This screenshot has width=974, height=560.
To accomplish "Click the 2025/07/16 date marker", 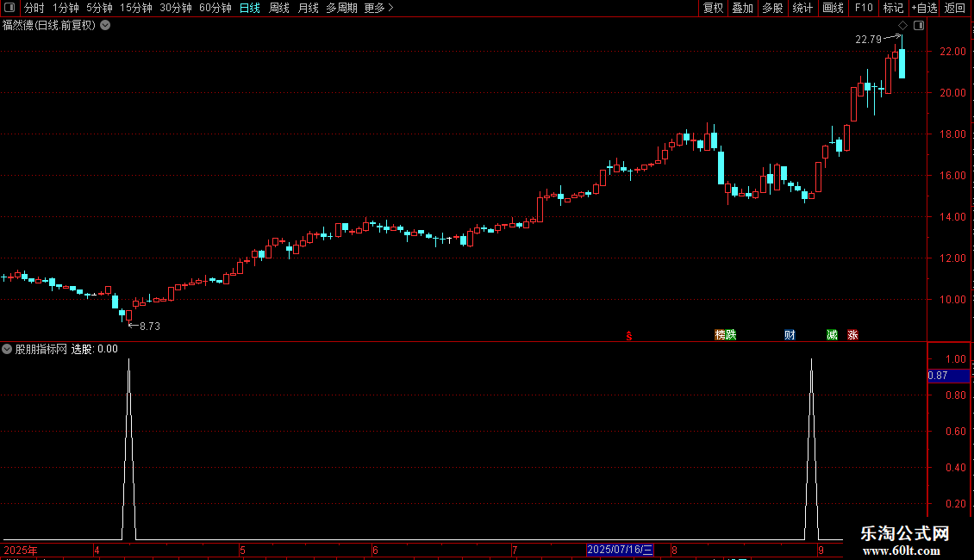I will (620, 550).
